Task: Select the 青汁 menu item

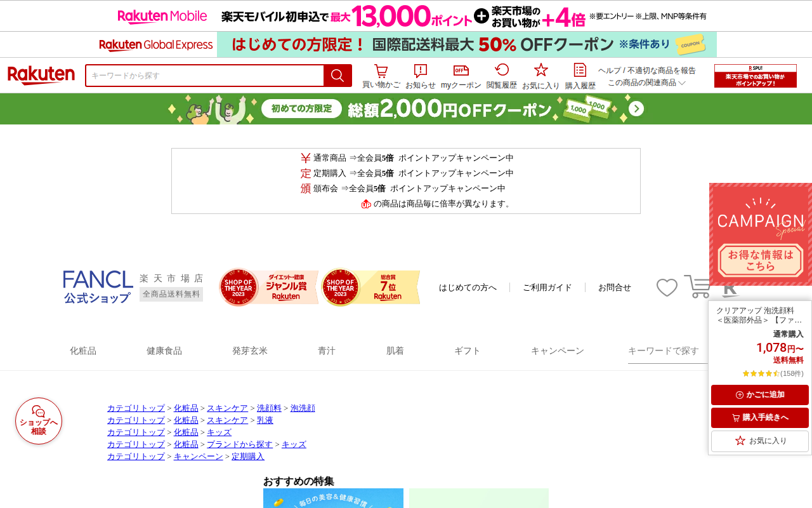Action: click(327, 351)
